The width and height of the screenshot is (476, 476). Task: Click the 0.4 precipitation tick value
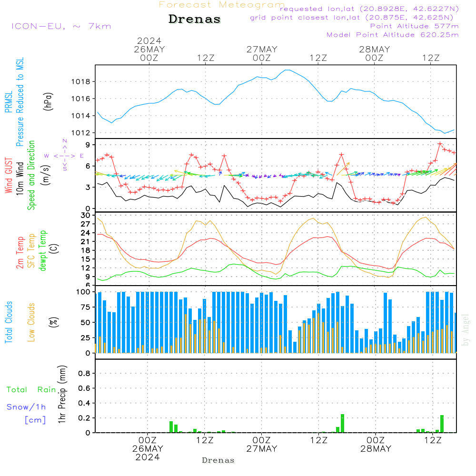tap(84, 403)
